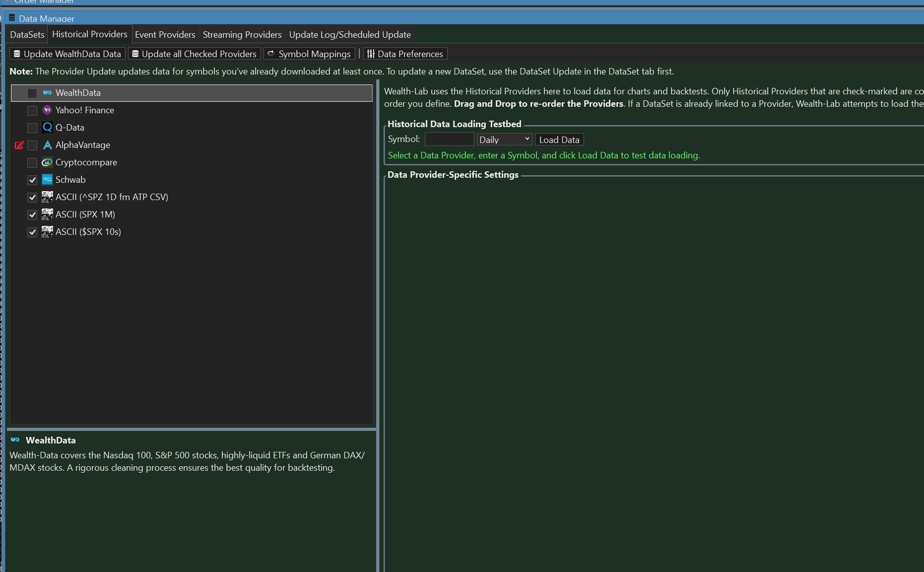924x572 pixels.
Task: Open the Update Log/Scheduled Update tab
Action: coord(350,35)
